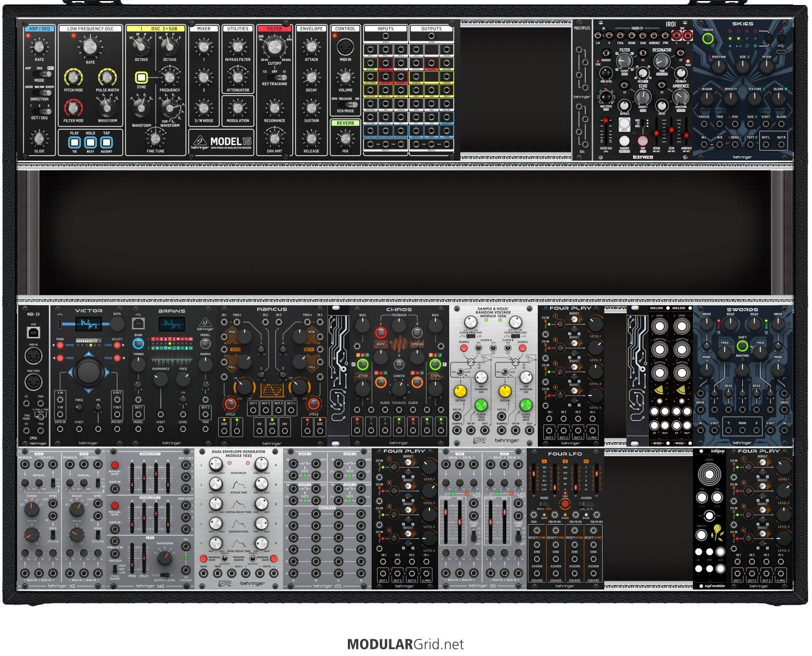Click the Victor joystick control
This screenshot has width=812, height=656.
(89, 371)
